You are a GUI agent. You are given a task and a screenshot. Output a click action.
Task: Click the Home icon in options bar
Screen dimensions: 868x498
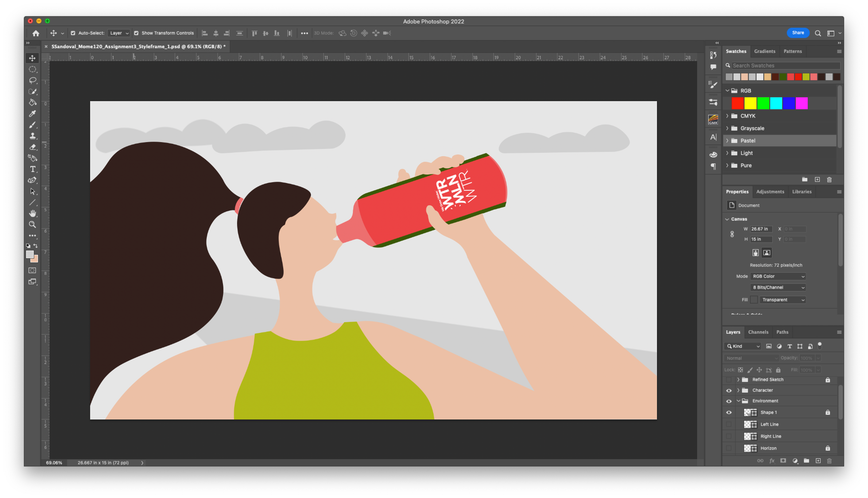pyautogui.click(x=35, y=33)
